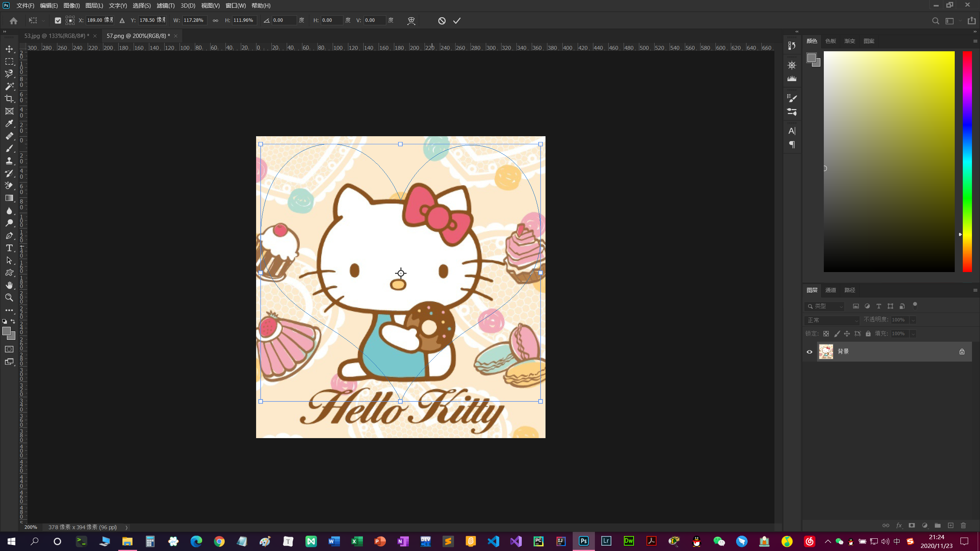Screen dimensions: 980x551
Task: Toggle maintain aspect ratio link
Action: coord(216,21)
